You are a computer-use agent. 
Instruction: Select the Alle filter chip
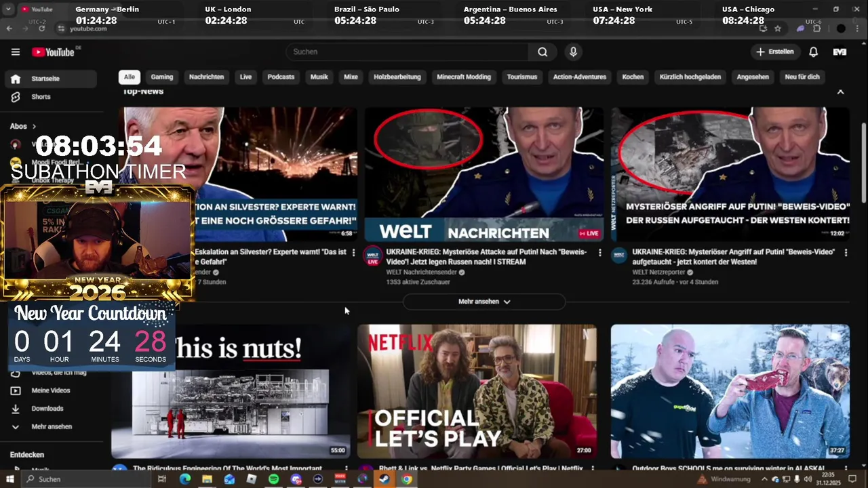tap(130, 77)
